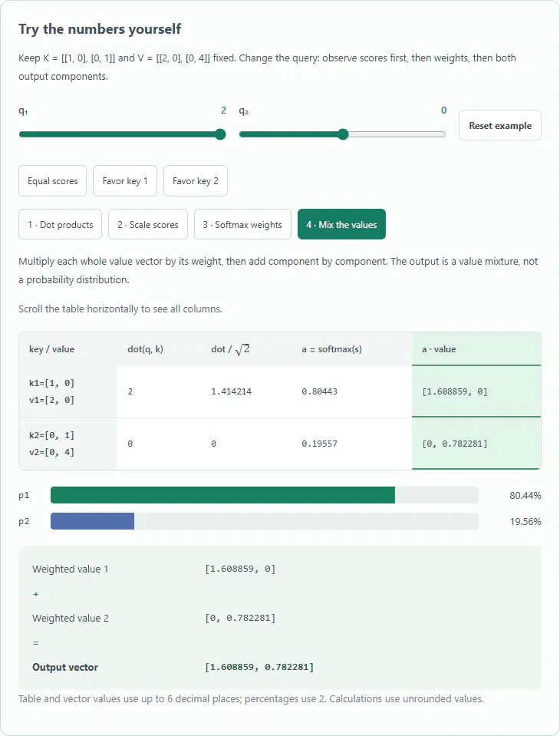Click the q₁ value 2 readout
The width and height of the screenshot is (560, 736).
tap(223, 111)
